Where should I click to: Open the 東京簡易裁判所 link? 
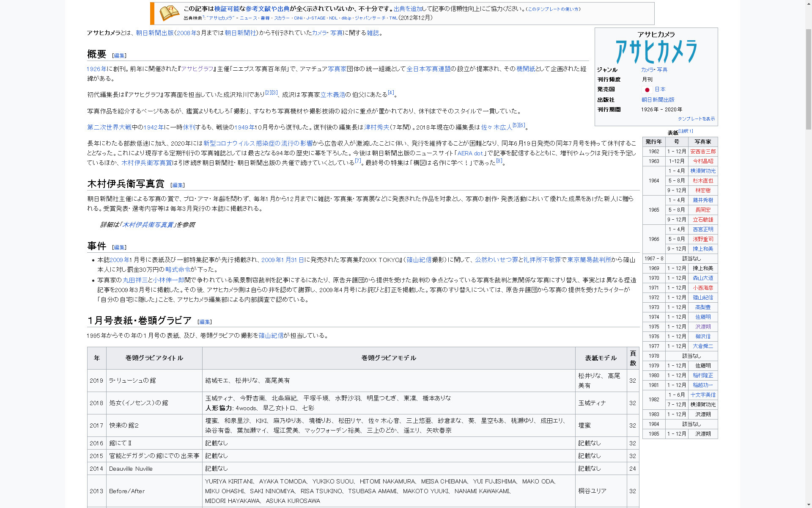point(589,260)
